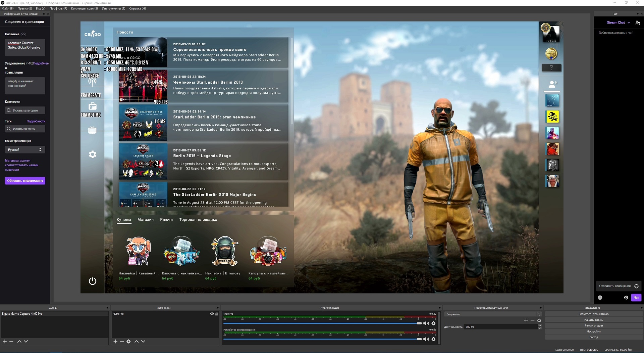The image size is (644, 353).
Task: Click the CS:GO watch TV icon
Action: pos(92,130)
